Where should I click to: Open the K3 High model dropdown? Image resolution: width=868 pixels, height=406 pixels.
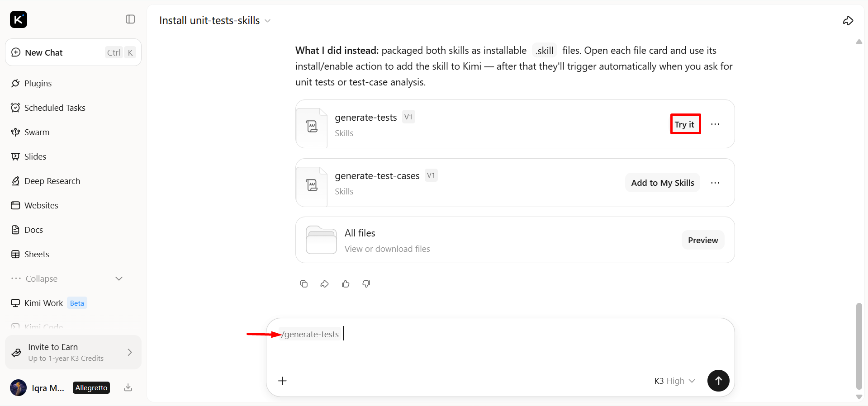(674, 381)
